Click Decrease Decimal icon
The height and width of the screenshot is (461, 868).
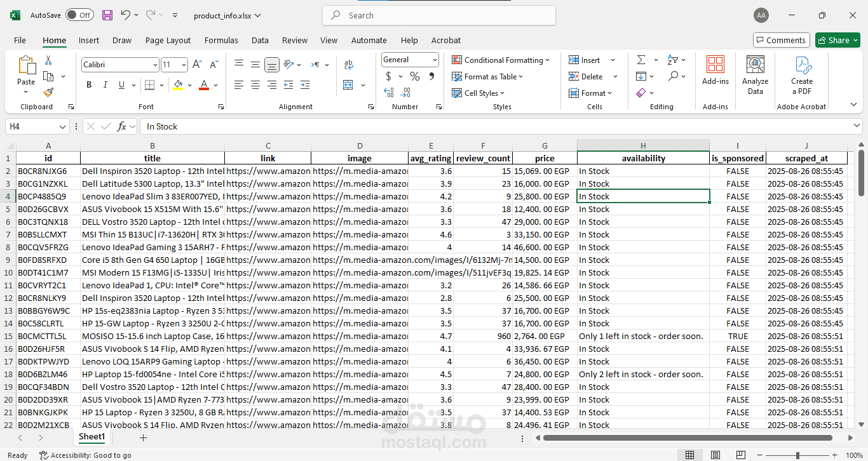pos(407,93)
